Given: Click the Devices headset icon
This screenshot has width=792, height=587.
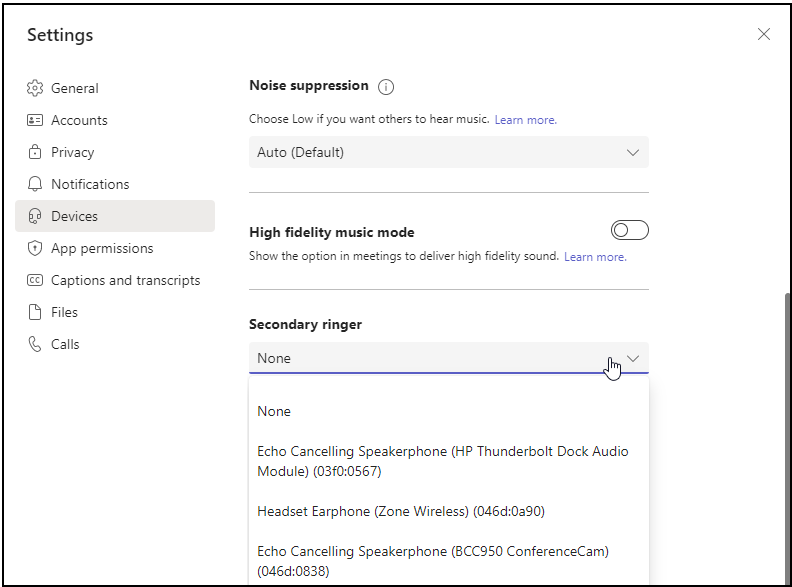Looking at the screenshot, I should 35,216.
